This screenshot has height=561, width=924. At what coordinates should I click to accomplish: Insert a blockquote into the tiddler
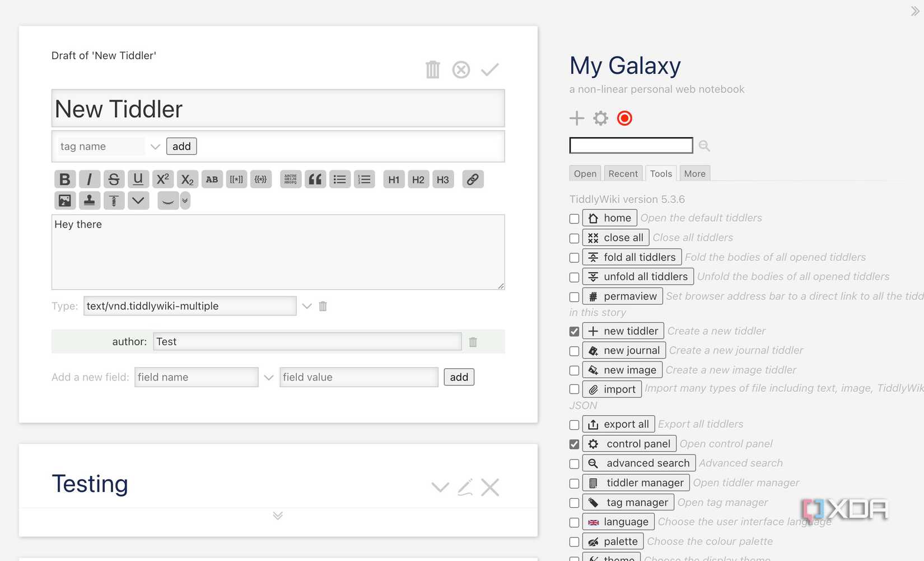[x=315, y=179]
